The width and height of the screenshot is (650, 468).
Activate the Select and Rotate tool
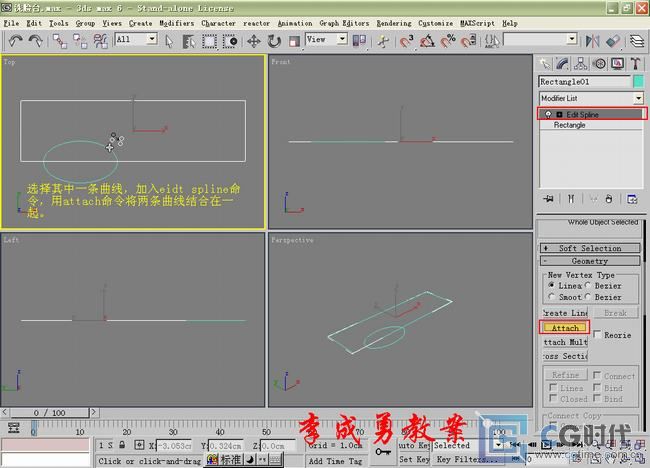[274, 41]
